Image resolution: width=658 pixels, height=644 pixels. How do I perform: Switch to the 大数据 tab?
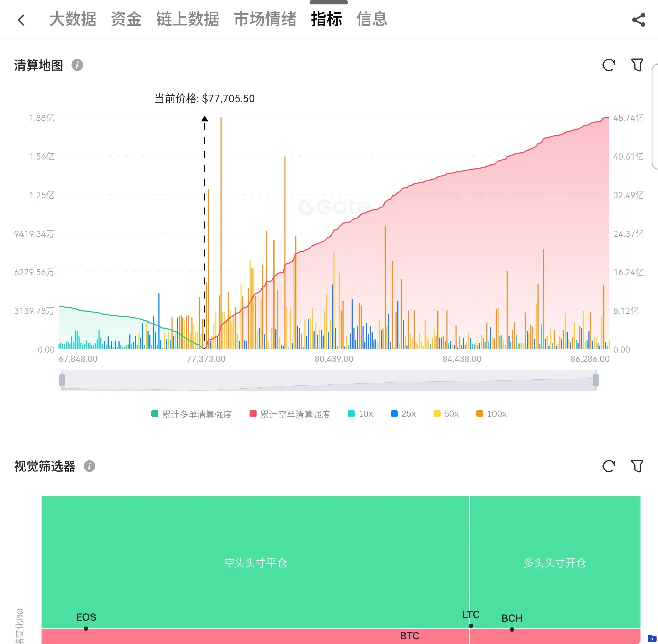pyautogui.click(x=73, y=19)
